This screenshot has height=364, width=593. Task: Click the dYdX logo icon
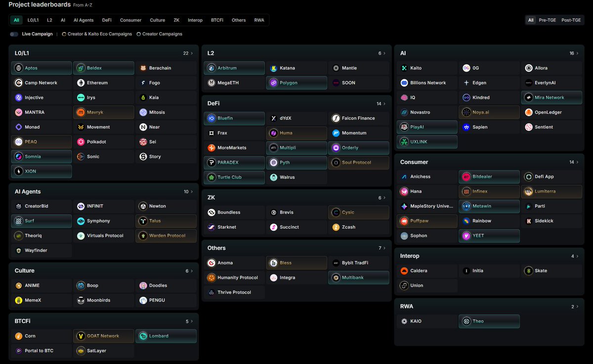click(273, 119)
